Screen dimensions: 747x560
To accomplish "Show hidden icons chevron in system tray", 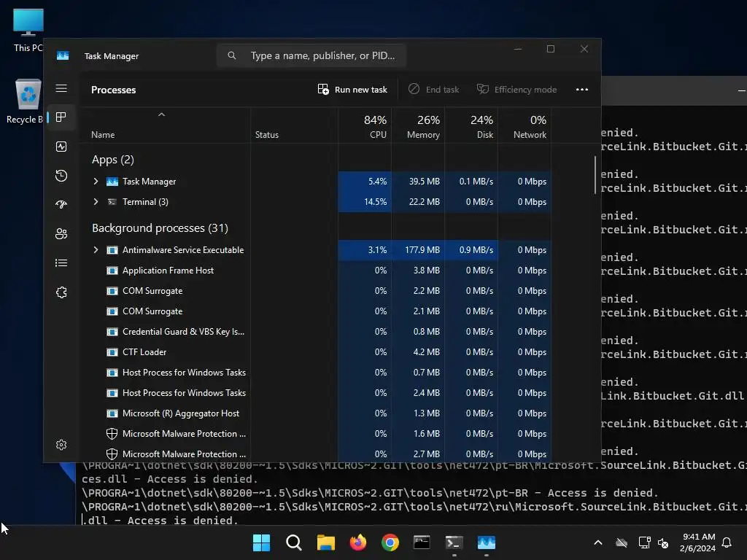I will [x=598, y=542].
